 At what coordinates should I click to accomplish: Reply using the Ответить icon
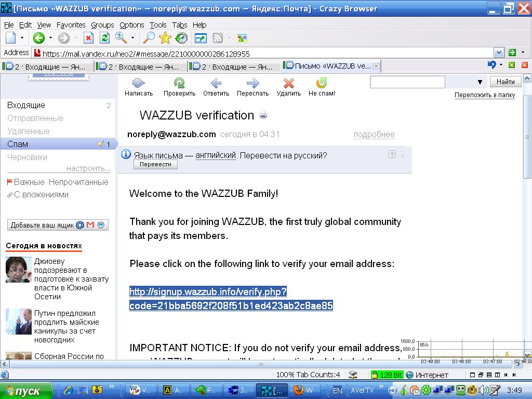pyautogui.click(x=216, y=87)
